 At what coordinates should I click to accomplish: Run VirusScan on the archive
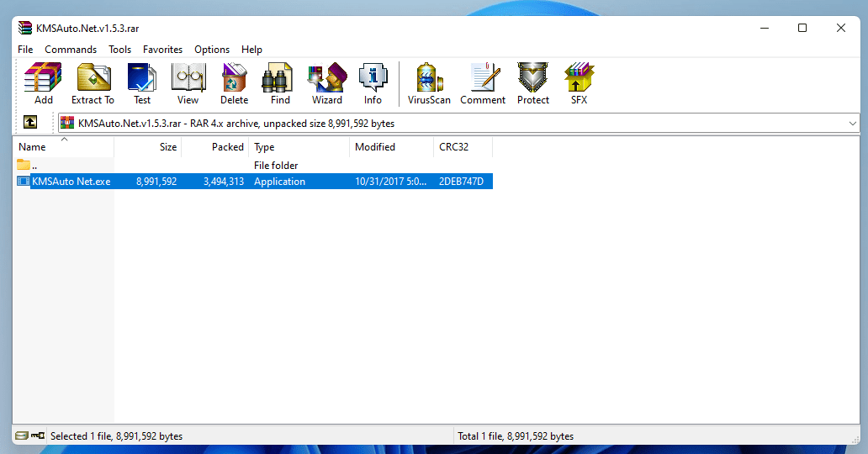pyautogui.click(x=429, y=83)
